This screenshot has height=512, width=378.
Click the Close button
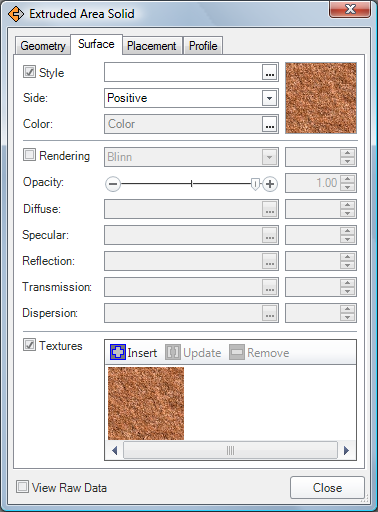point(327,488)
